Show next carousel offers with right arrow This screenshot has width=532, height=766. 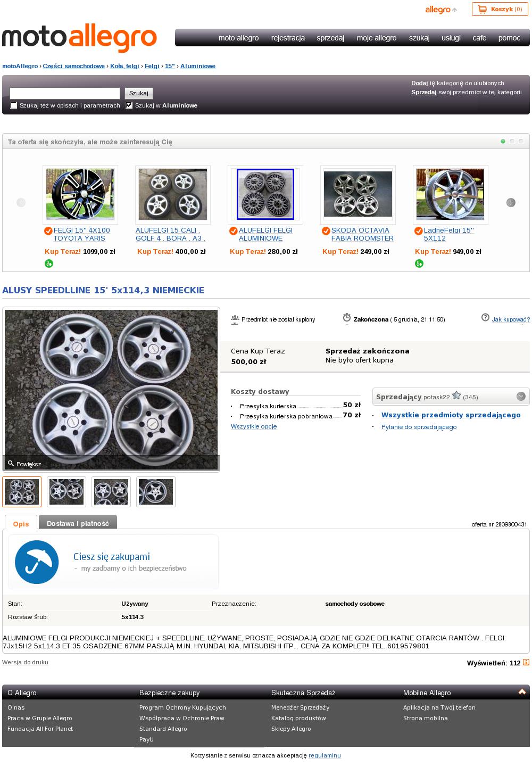(x=511, y=202)
